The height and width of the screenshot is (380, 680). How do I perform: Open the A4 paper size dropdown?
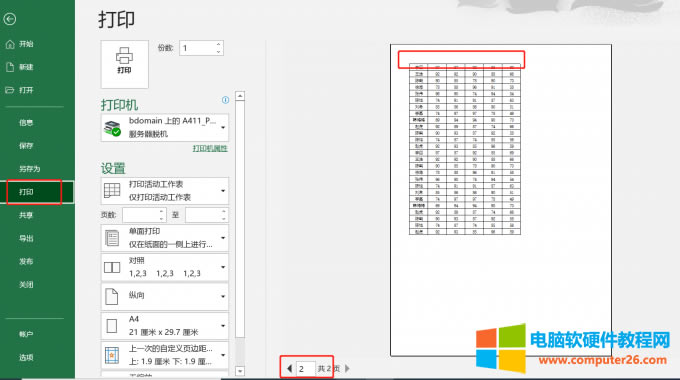[165, 325]
